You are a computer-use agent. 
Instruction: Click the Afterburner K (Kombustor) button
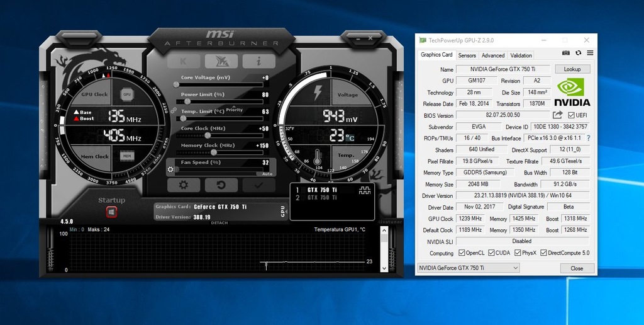pos(184,61)
